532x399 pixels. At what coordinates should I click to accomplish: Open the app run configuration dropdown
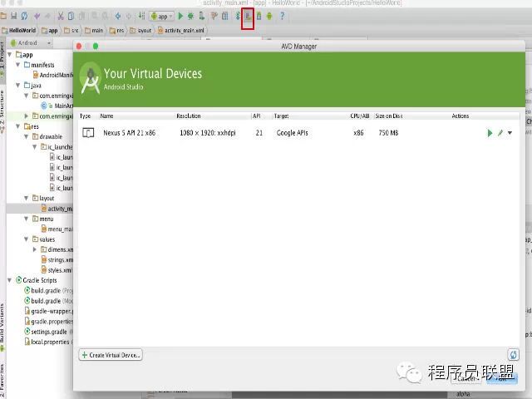(x=161, y=17)
